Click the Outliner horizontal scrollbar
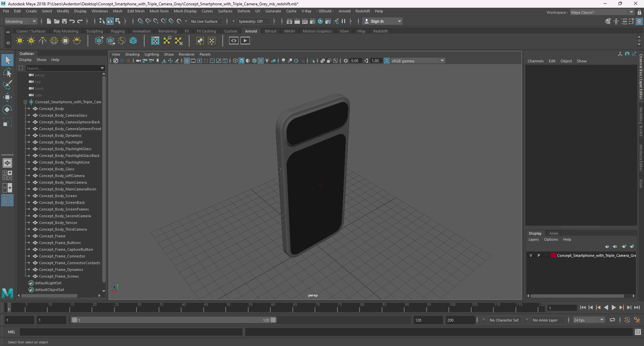Image resolution: width=644 pixels, height=346 pixels. 49,295
